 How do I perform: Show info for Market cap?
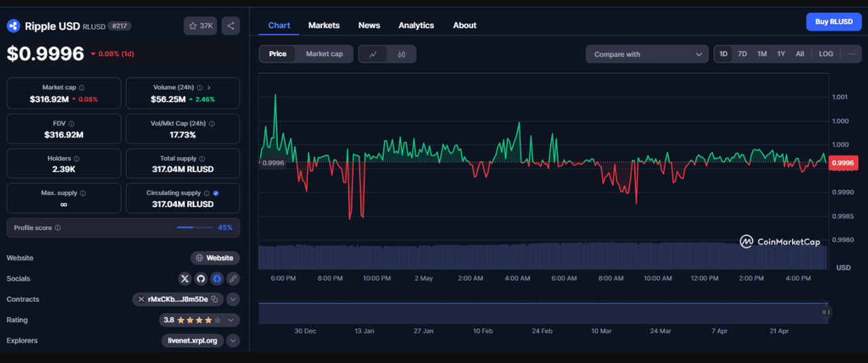82,88
